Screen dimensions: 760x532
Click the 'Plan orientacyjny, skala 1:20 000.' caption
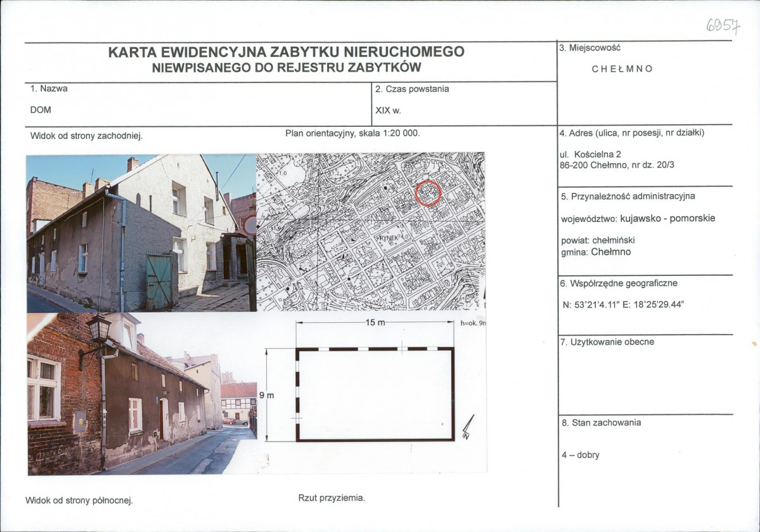coord(353,133)
